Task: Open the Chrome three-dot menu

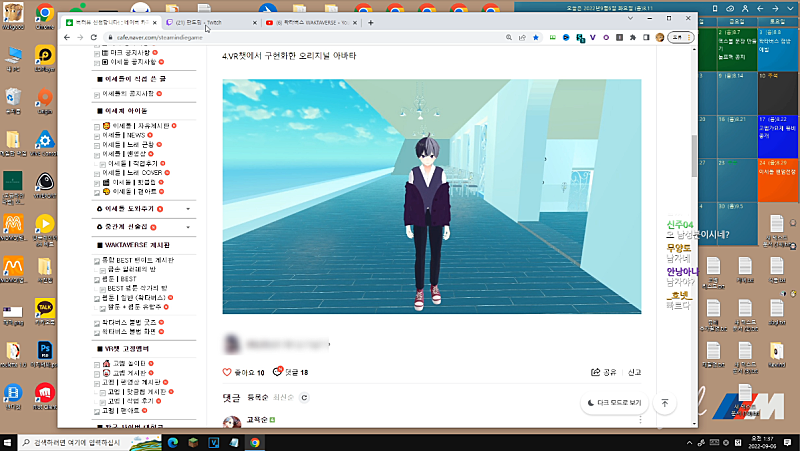Action: 689,37
